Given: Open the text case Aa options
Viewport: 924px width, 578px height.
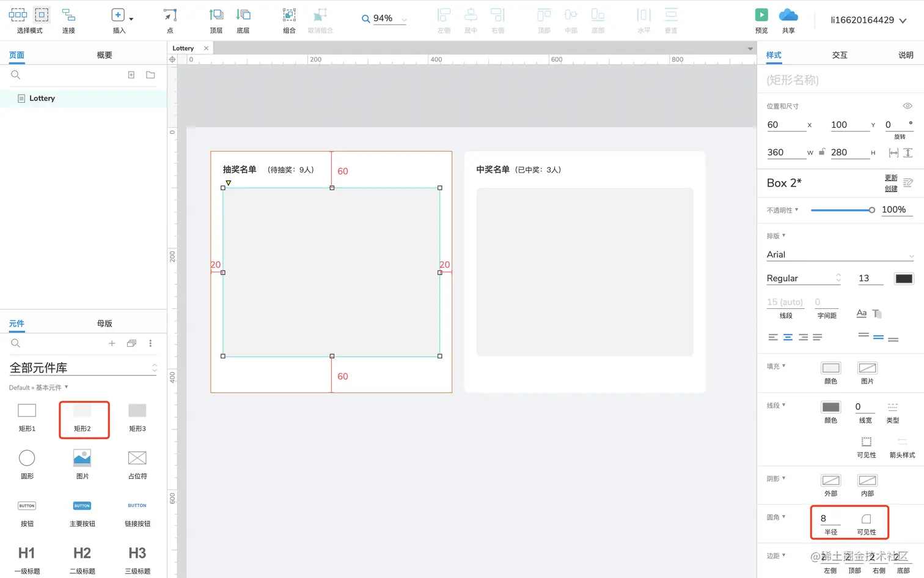Looking at the screenshot, I should point(862,314).
